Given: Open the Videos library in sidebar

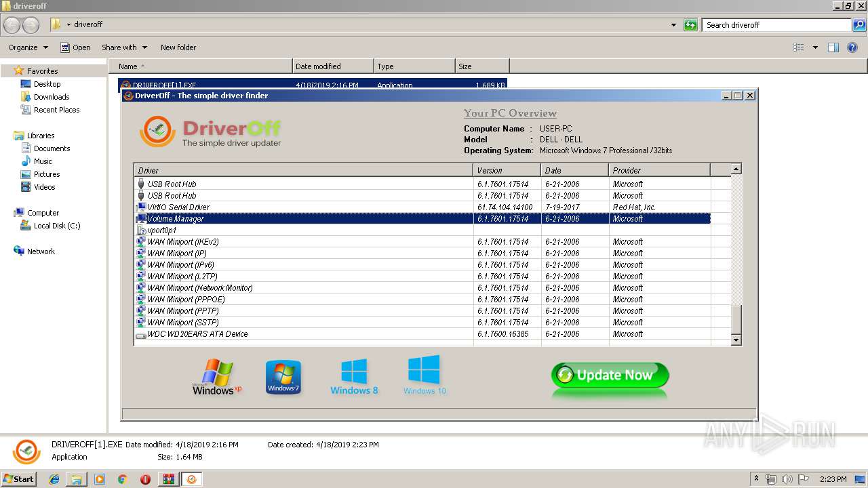Looking at the screenshot, I should (x=38, y=187).
